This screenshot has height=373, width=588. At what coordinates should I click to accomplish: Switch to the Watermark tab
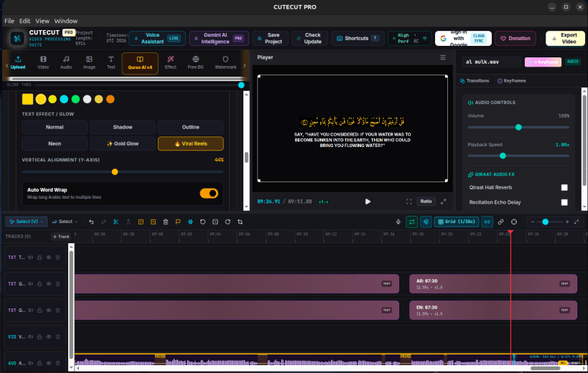225,62
